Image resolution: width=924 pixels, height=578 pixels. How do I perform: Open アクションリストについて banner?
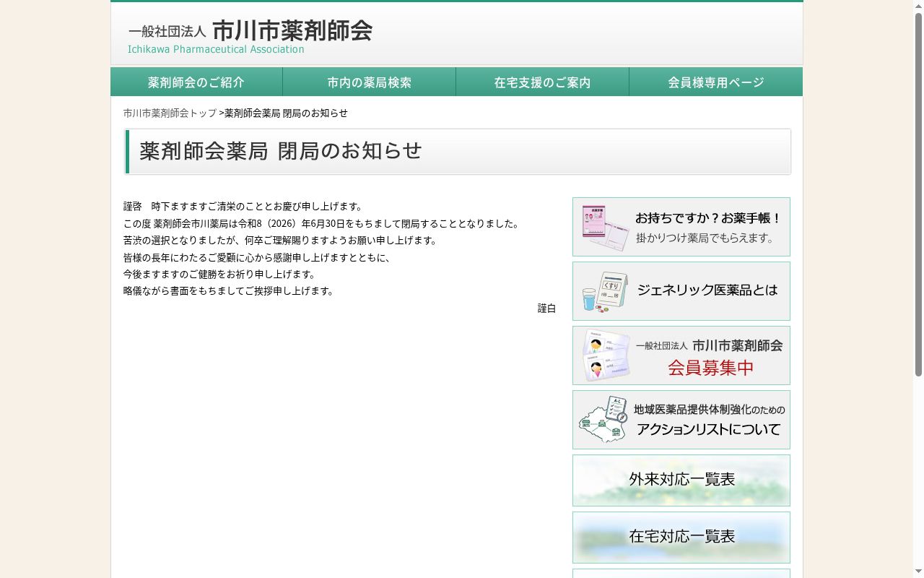point(681,420)
